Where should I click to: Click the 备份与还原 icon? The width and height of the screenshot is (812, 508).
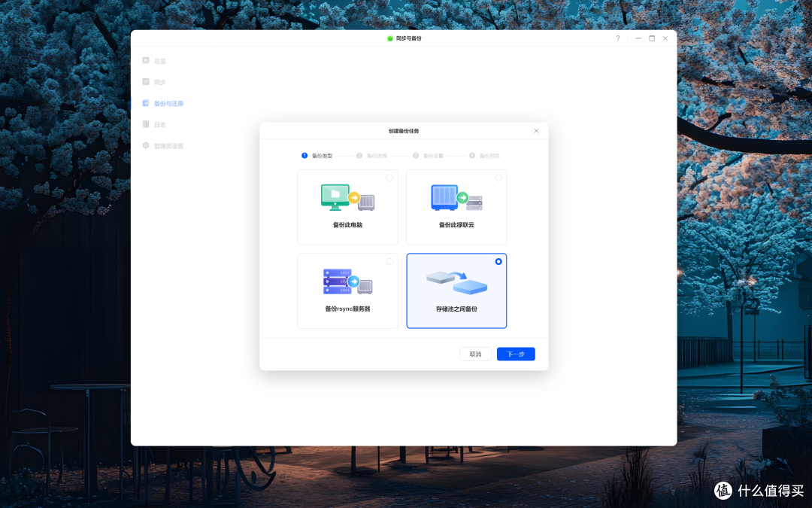click(x=146, y=103)
